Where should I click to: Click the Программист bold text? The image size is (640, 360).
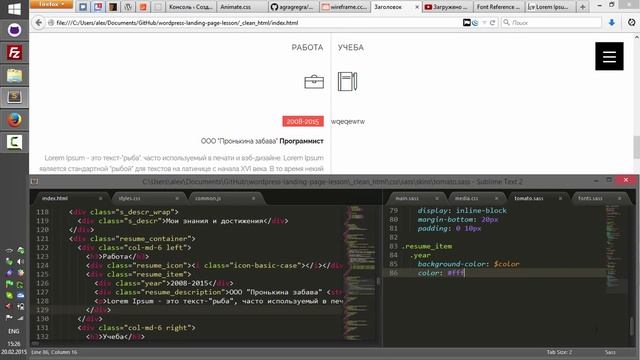pos(301,141)
